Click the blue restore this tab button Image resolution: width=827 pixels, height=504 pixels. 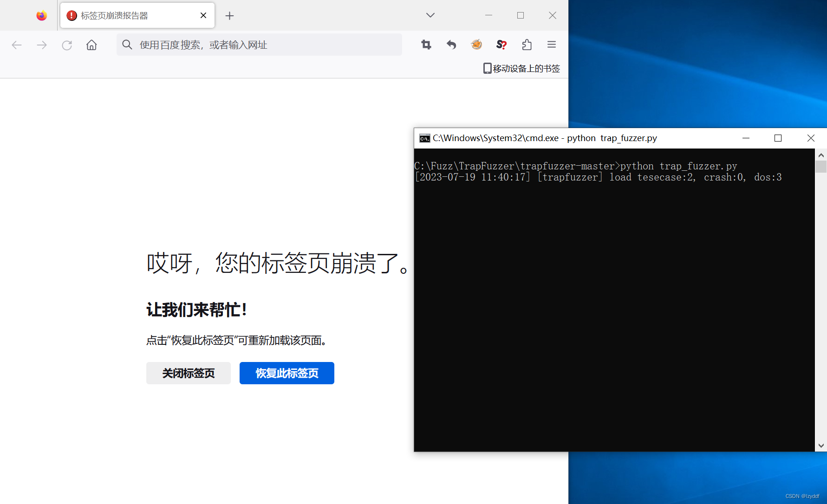click(287, 373)
